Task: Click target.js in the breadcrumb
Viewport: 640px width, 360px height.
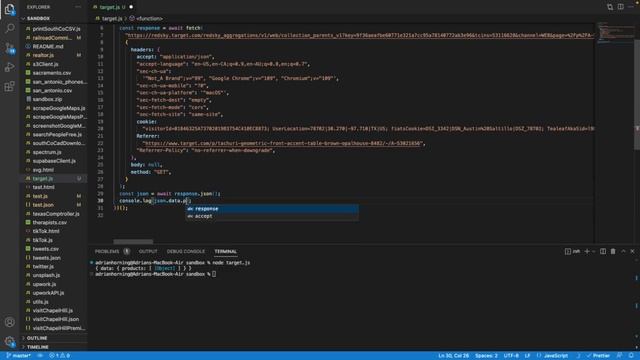Action: click(x=112, y=18)
